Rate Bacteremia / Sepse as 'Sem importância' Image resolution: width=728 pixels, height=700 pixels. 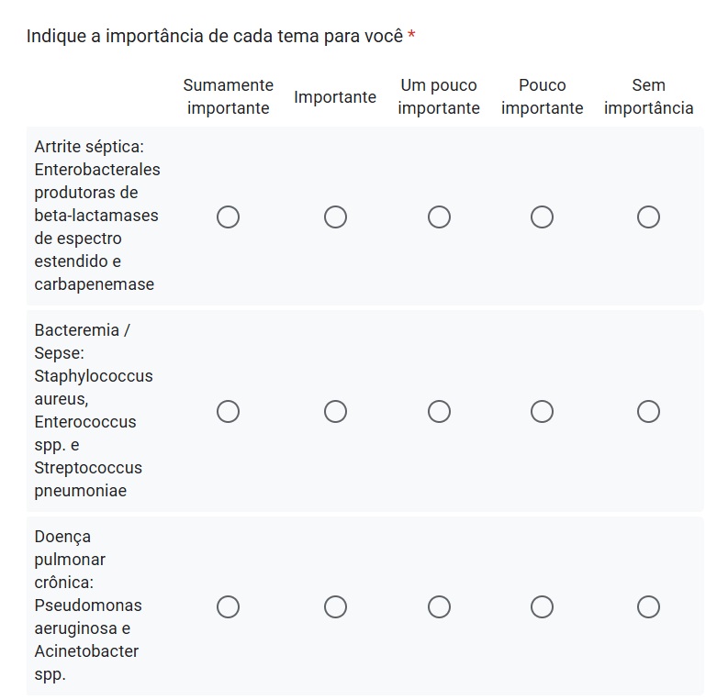[648, 412]
